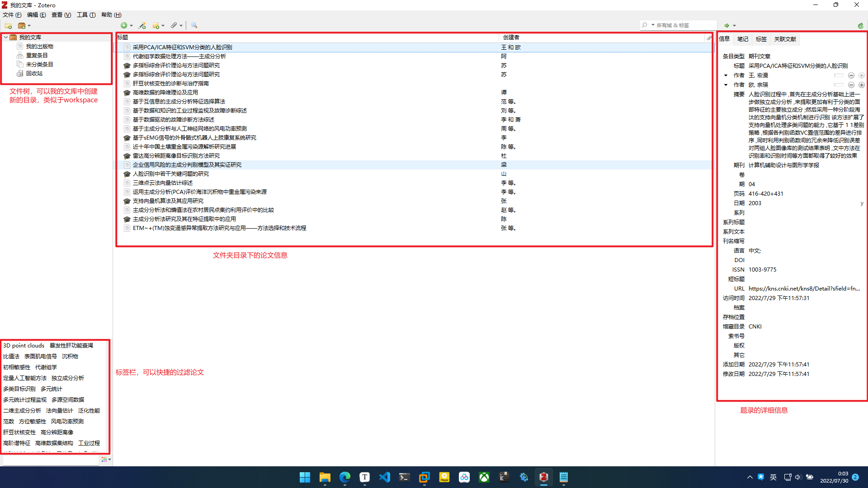Remove author 欧, 宗瑛 with minus button
The width and height of the screenshot is (868, 488).
[851, 85]
